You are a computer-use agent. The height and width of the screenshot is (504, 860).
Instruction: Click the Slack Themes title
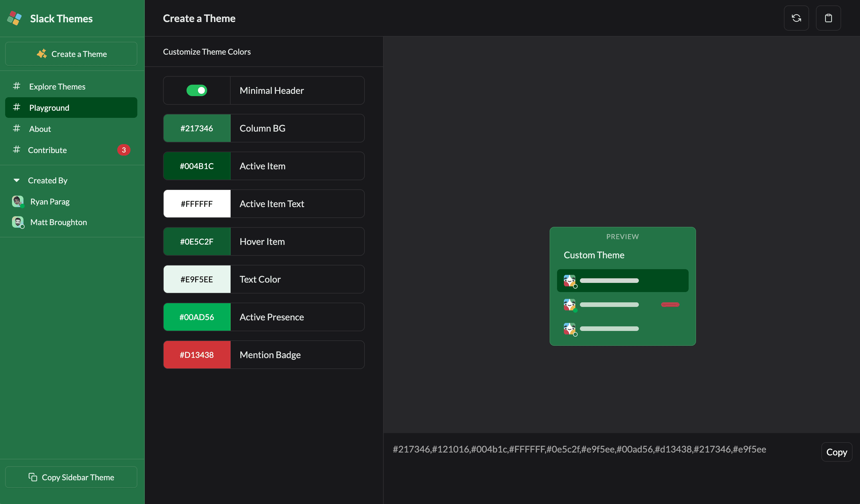[61, 18]
